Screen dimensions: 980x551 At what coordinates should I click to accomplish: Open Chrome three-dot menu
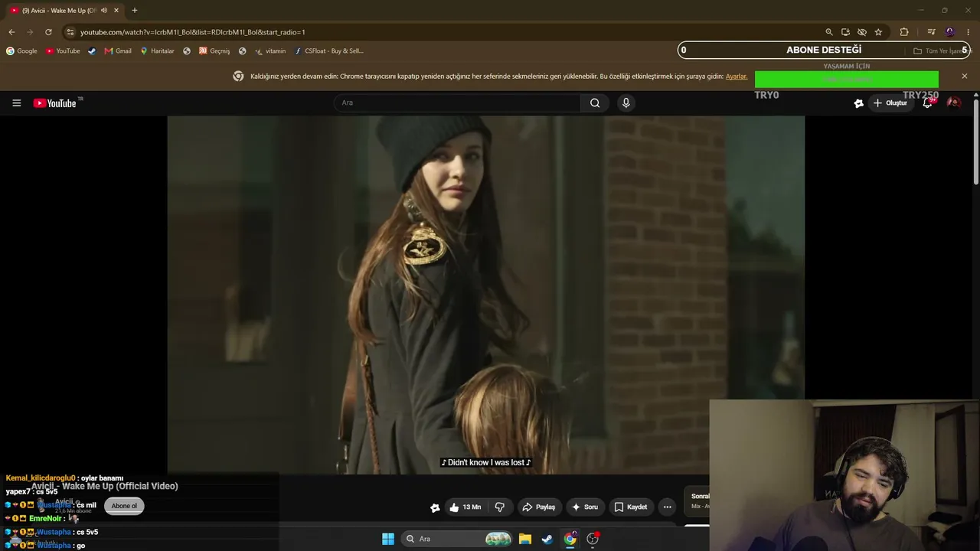(969, 32)
